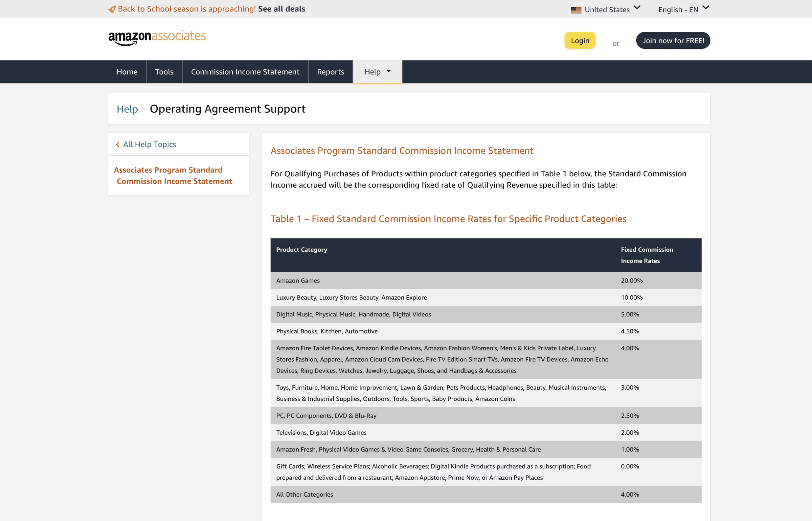
Task: Open the Tools tab
Action: coord(164,72)
